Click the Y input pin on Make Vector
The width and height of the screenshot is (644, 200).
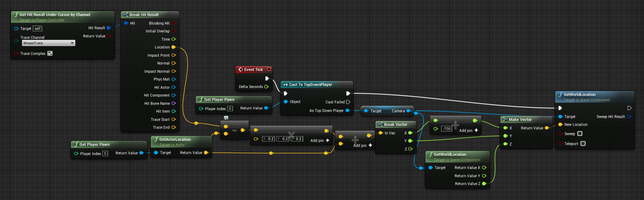click(x=505, y=136)
